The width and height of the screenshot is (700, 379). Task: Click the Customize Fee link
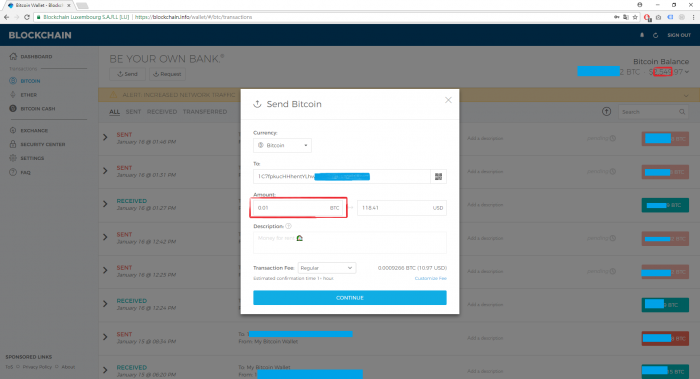click(x=430, y=279)
